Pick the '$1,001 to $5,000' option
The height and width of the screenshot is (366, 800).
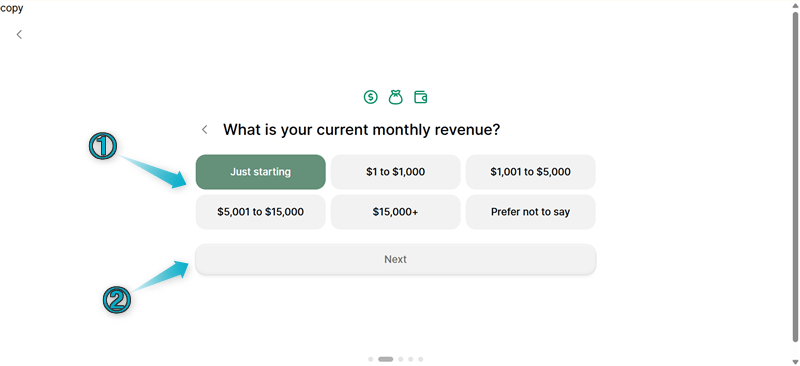point(531,172)
